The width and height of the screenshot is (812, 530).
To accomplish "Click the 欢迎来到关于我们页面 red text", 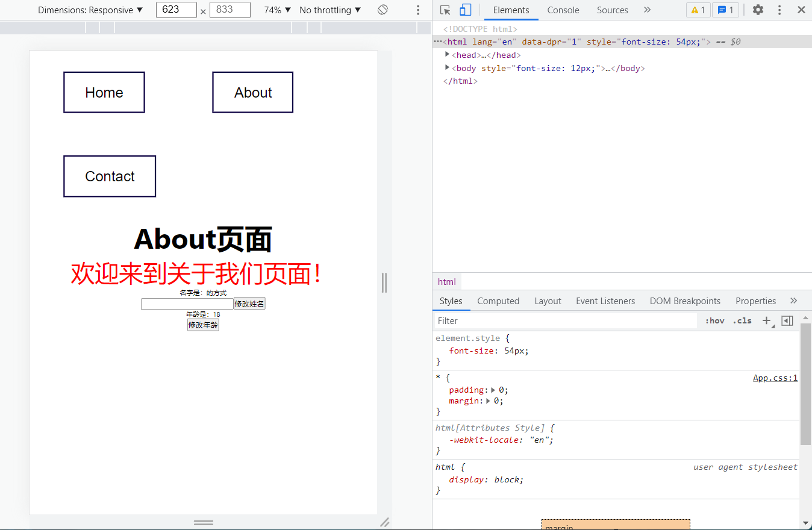I will click(x=197, y=273).
